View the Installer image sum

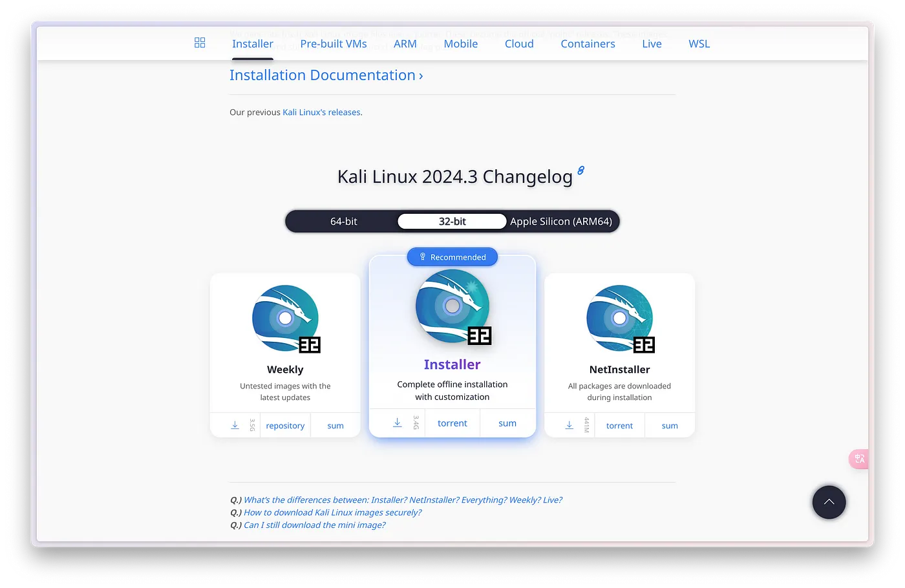click(x=507, y=423)
